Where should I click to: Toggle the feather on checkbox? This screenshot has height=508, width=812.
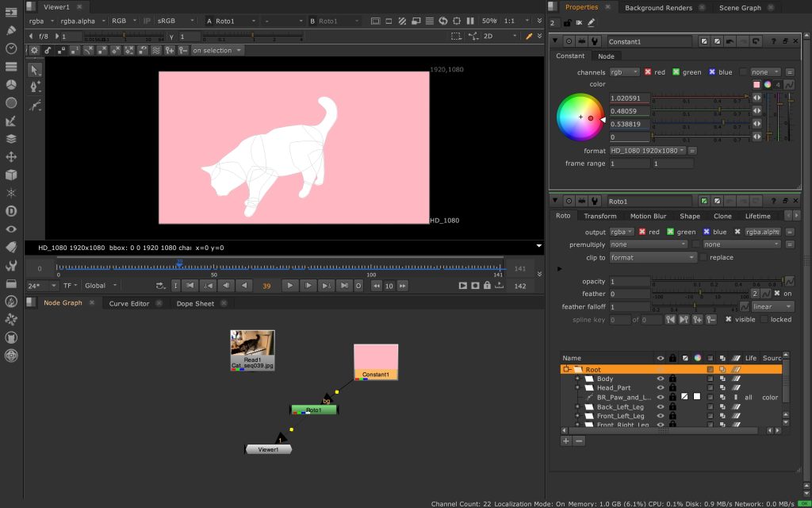(x=777, y=294)
